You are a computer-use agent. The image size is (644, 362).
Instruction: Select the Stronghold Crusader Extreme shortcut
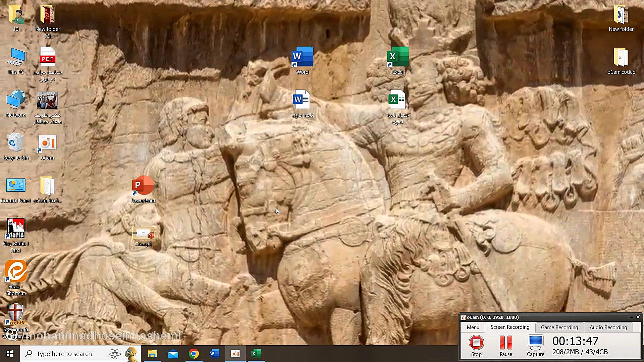(x=15, y=320)
